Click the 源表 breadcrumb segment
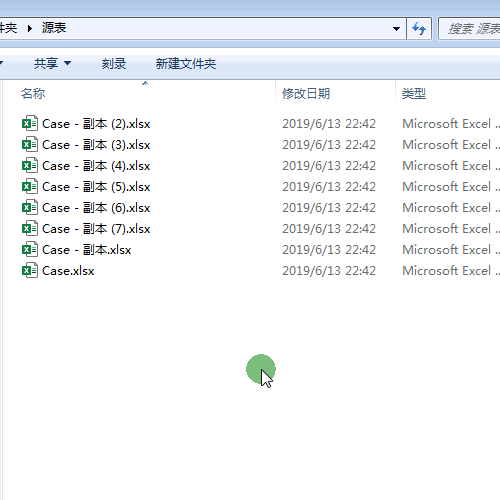The width and height of the screenshot is (500, 500). [54, 28]
